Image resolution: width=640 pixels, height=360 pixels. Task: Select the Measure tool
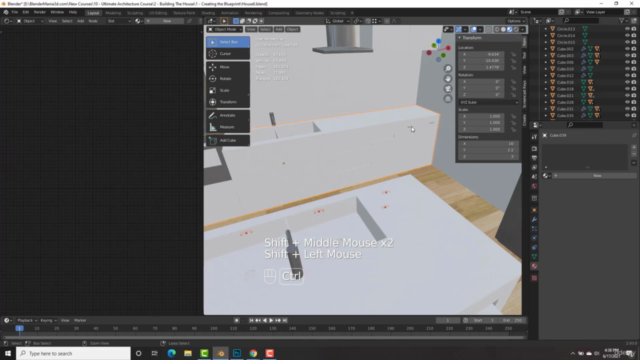coord(228,127)
